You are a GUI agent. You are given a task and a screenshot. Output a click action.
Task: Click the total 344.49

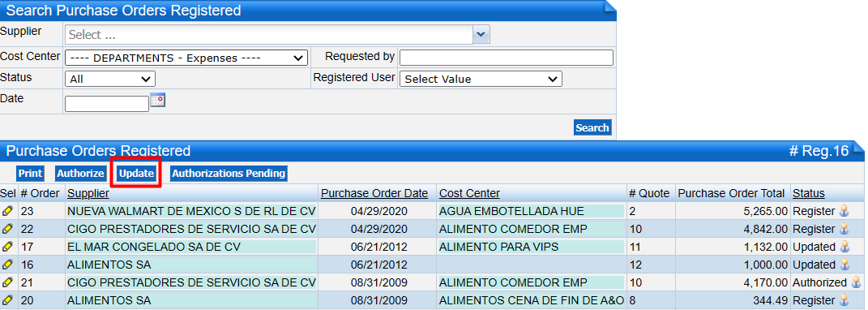click(770, 300)
